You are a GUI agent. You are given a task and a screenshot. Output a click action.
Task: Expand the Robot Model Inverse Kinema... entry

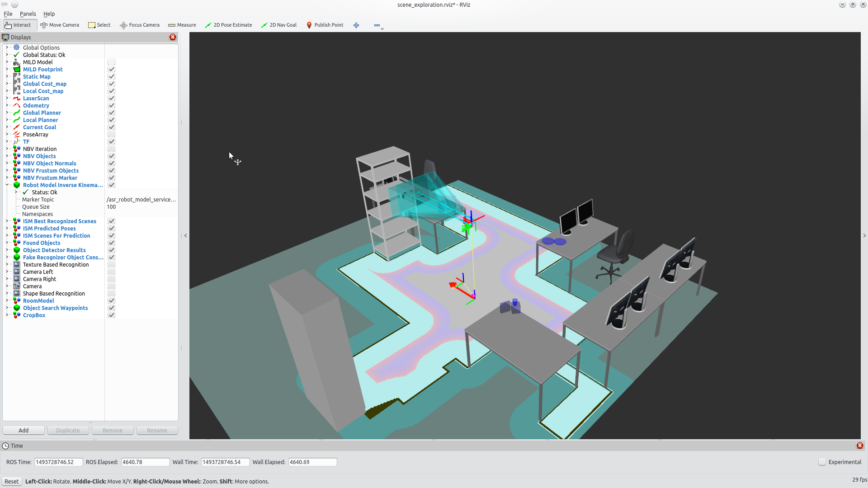tap(6, 185)
